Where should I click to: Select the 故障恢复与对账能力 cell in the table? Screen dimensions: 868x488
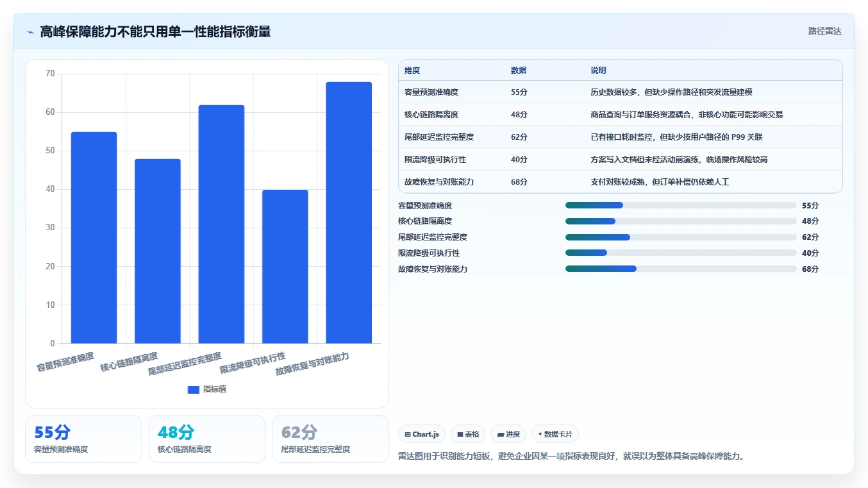click(x=439, y=182)
